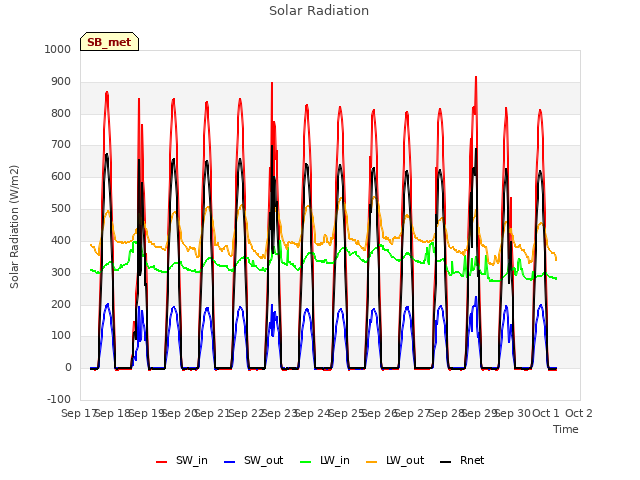
Task: Click the 700 y-axis tick label
Action: [61, 144]
